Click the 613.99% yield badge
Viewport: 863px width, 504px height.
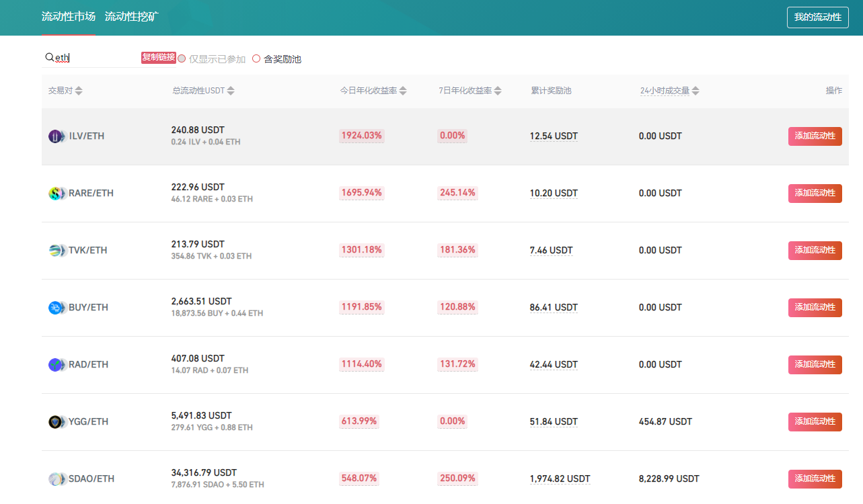[x=359, y=421]
